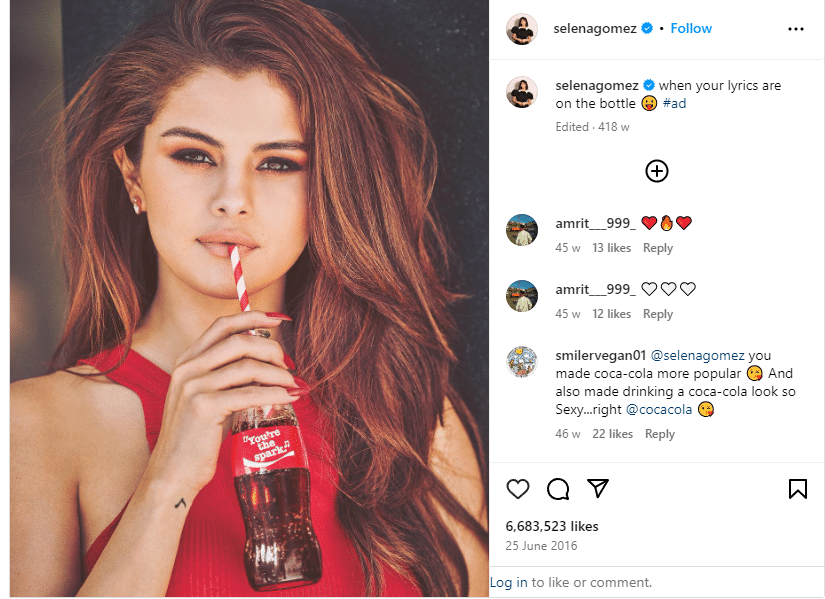
Task: Share the post via the paper plane icon
Action: pos(598,488)
